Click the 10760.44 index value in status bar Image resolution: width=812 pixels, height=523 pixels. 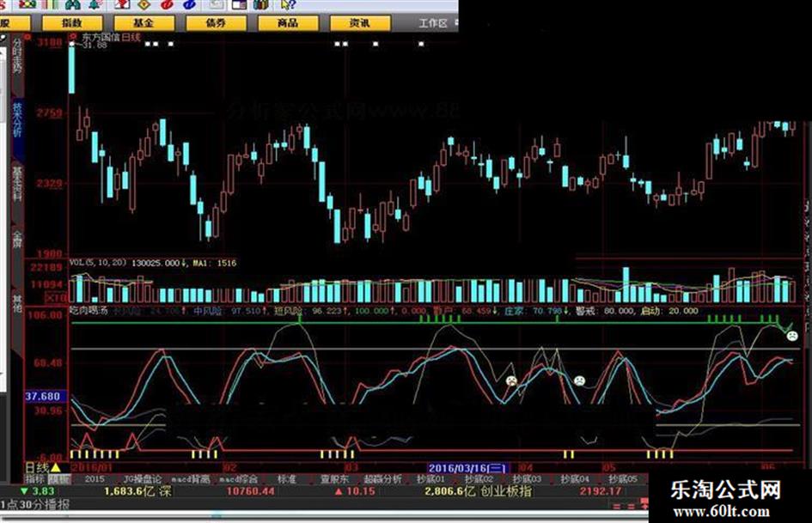(x=251, y=491)
